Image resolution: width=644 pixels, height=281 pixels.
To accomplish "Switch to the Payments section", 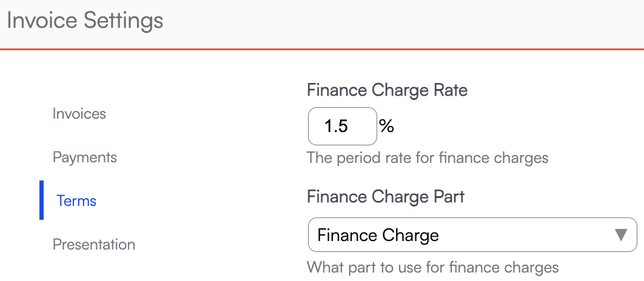I will [85, 157].
